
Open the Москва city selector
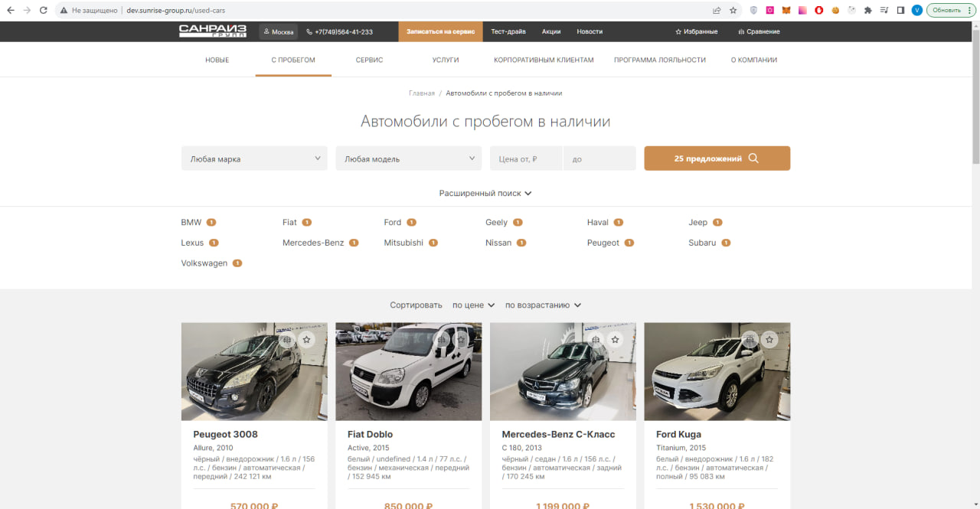click(x=279, y=31)
